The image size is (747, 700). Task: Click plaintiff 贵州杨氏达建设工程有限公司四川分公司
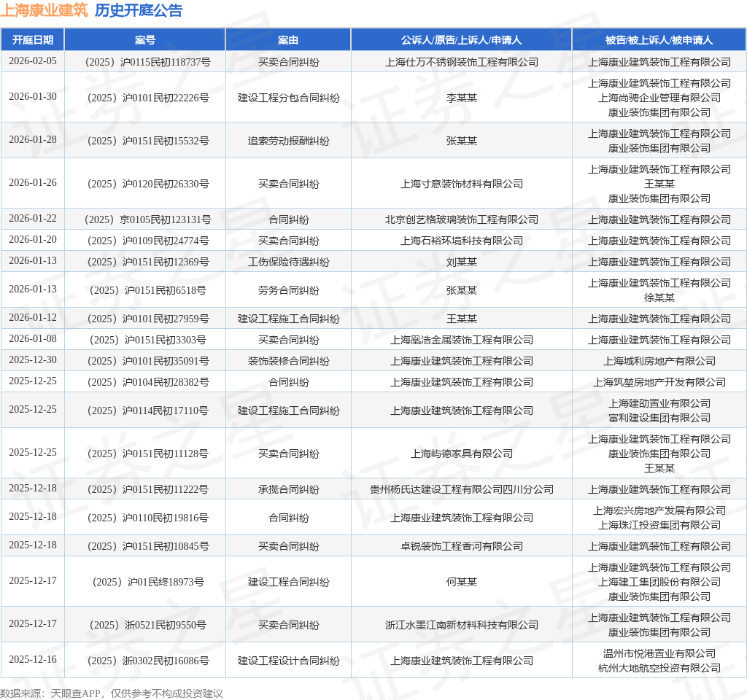click(x=461, y=489)
